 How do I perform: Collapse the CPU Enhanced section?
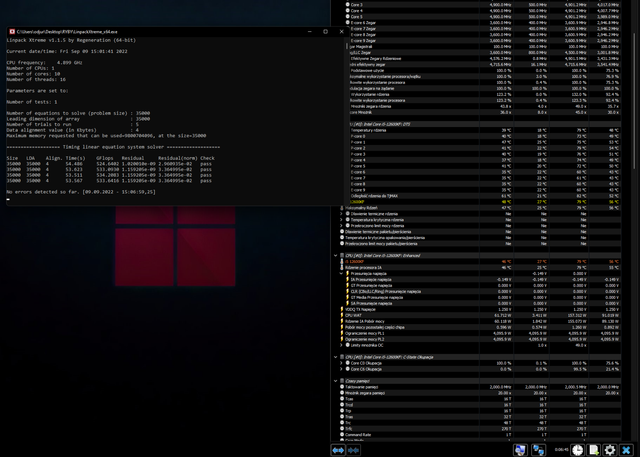[x=336, y=255]
